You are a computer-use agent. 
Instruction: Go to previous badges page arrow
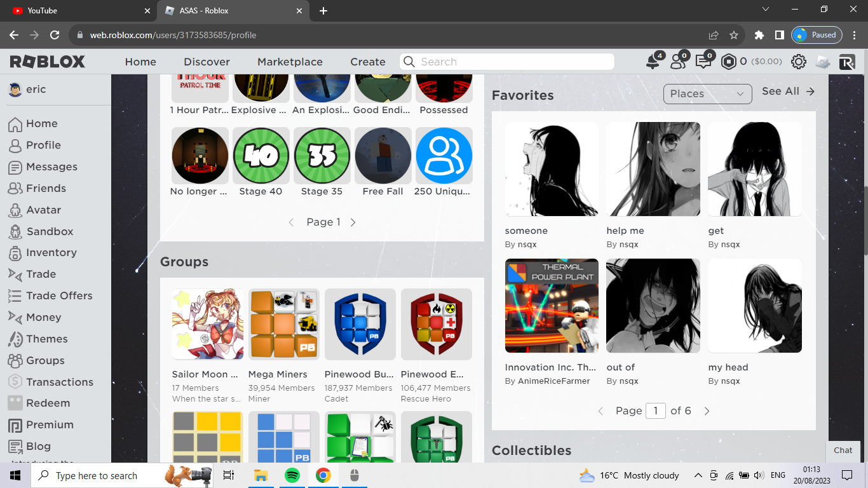291,222
